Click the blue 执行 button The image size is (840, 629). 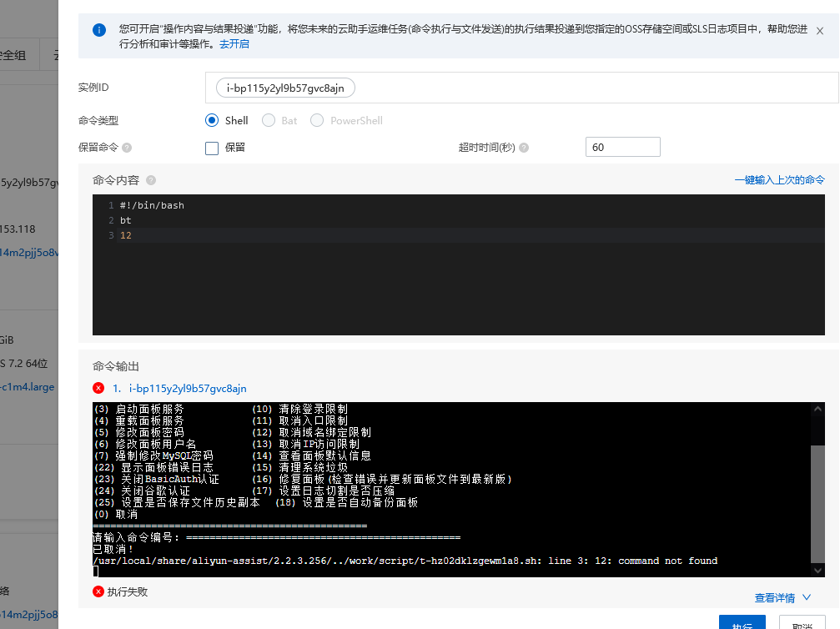click(x=742, y=624)
